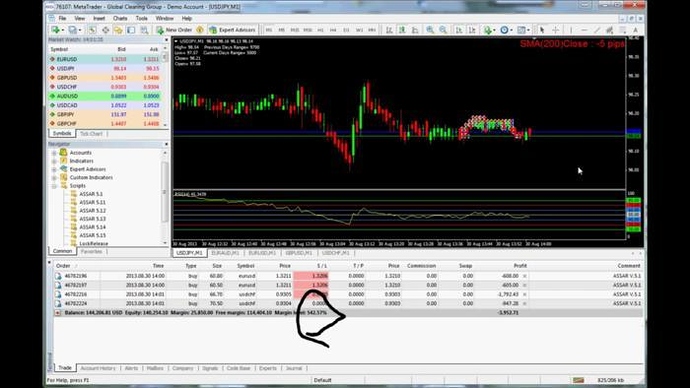Open the Templates dropdown arrow
The height and width of the screenshot is (388, 690).
[529, 30]
